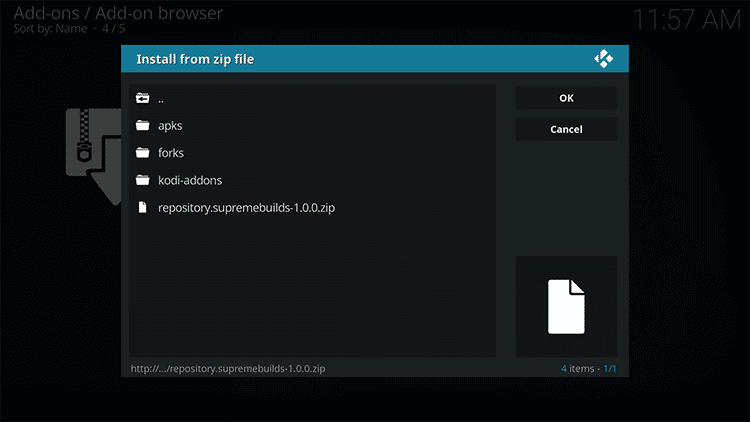Open the 'forks' folder name

coord(171,153)
